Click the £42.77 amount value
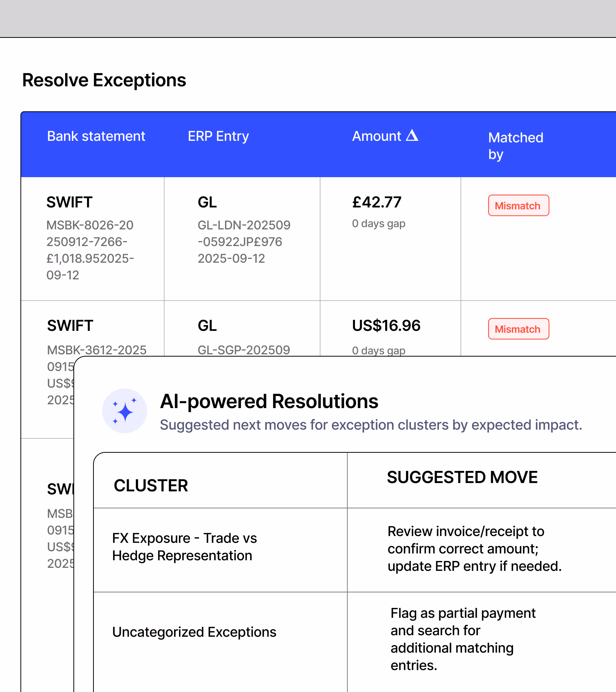Screen dimensions: 616x692 pos(376,202)
